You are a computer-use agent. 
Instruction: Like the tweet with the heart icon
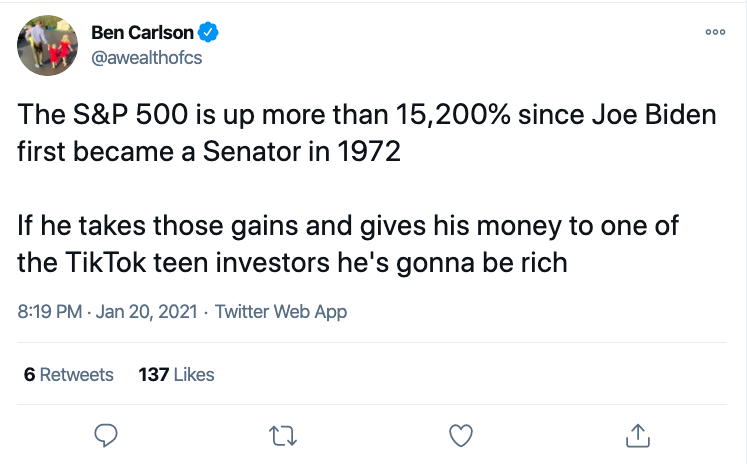[x=460, y=435]
